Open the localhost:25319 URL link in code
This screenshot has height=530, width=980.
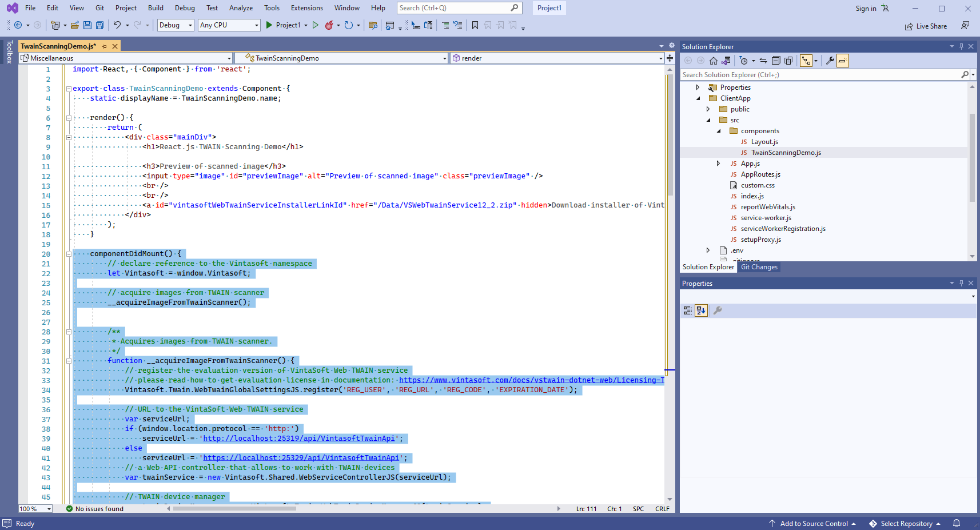click(x=298, y=439)
